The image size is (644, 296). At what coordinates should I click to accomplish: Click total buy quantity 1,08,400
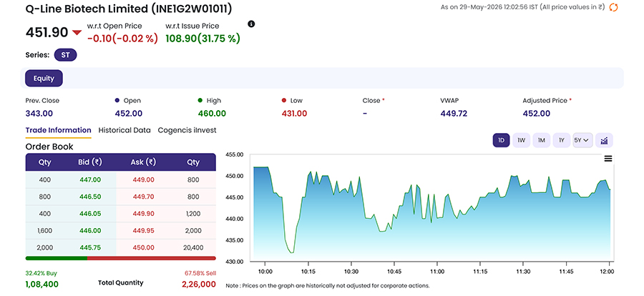click(x=42, y=284)
